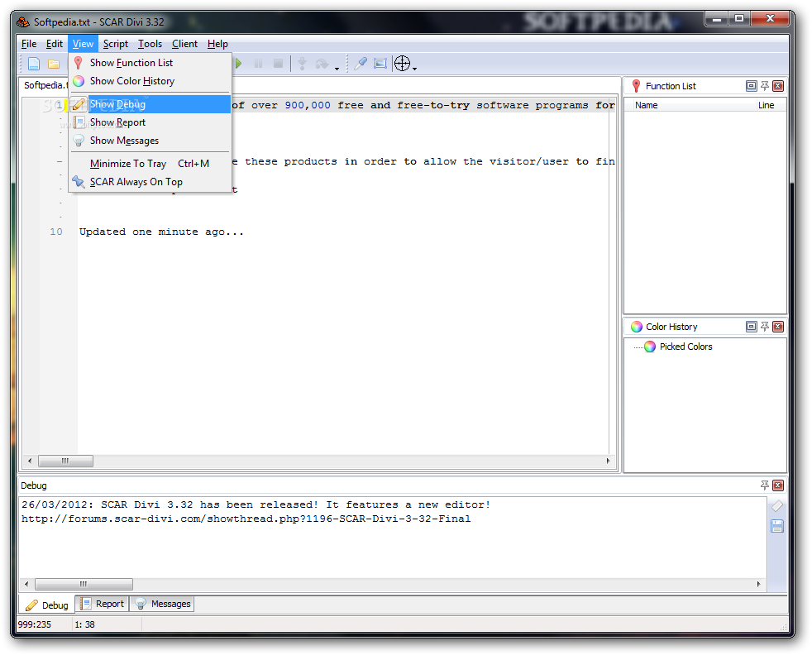Screen dimensions: 812x655
Task: Click the clear debug eraser icon
Action: [776, 506]
